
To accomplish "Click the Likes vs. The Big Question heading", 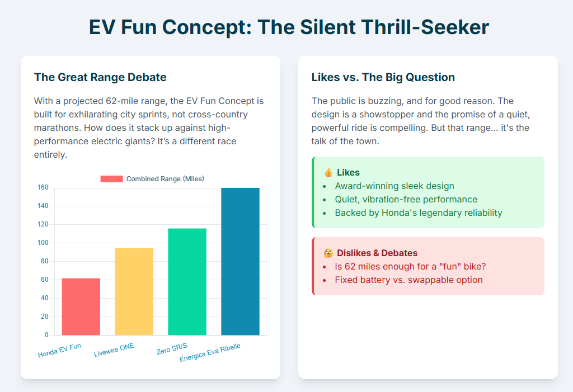I will [x=383, y=77].
